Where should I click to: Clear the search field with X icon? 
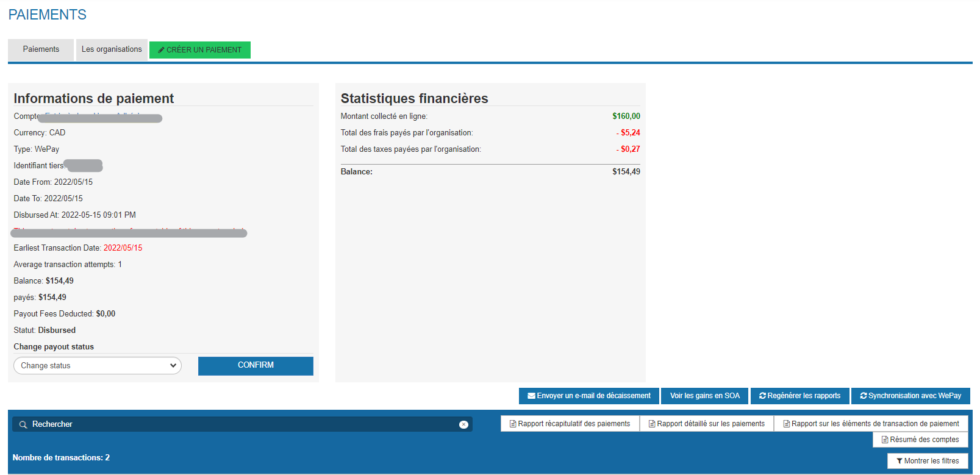pyautogui.click(x=463, y=424)
